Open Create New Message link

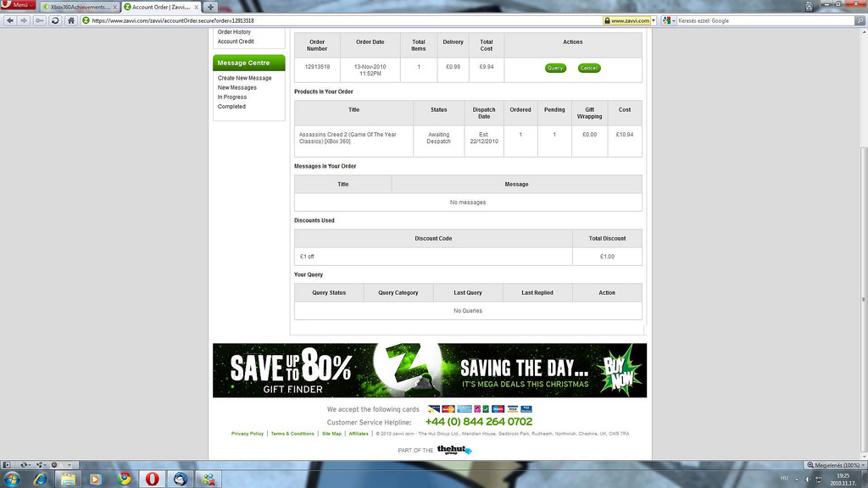[x=244, y=78]
